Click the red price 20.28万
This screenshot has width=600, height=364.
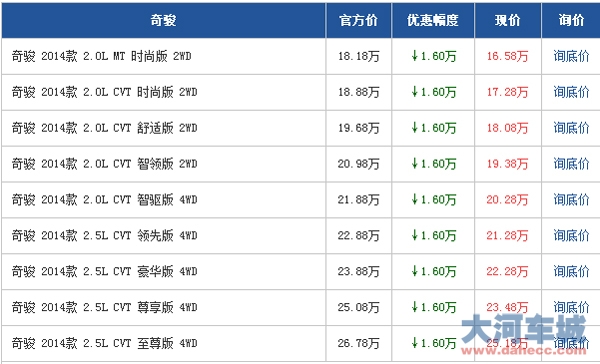(507, 199)
